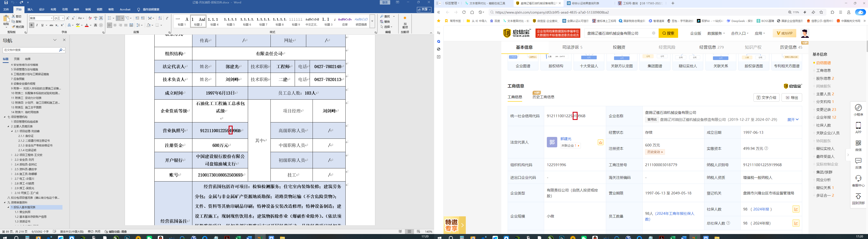Toggle Italic formatting in Word
Screen dimensions: 868x239
[x=37, y=25]
